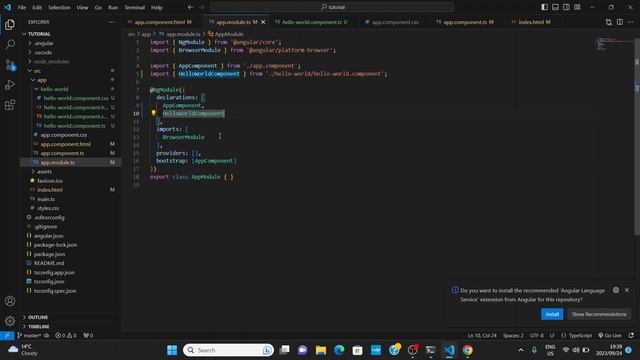
Task: Open the Windows Start menu
Action: [x=172, y=350]
